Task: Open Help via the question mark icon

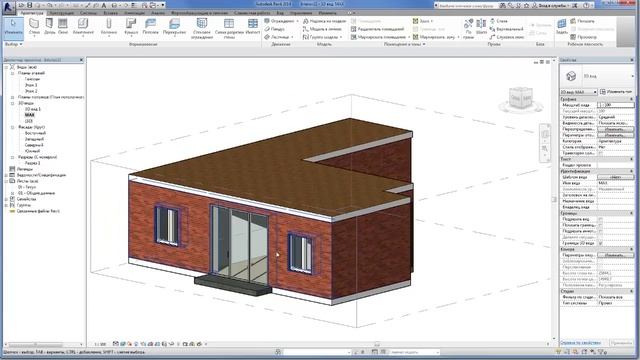Action: (586, 6)
